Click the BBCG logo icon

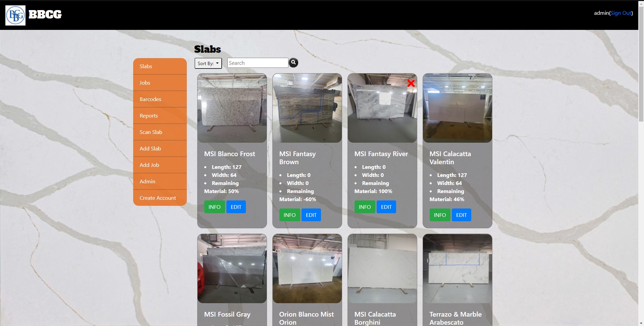[x=15, y=15]
